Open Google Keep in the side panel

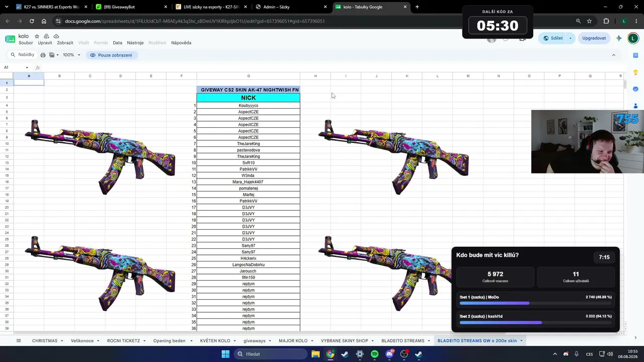coord(635,72)
